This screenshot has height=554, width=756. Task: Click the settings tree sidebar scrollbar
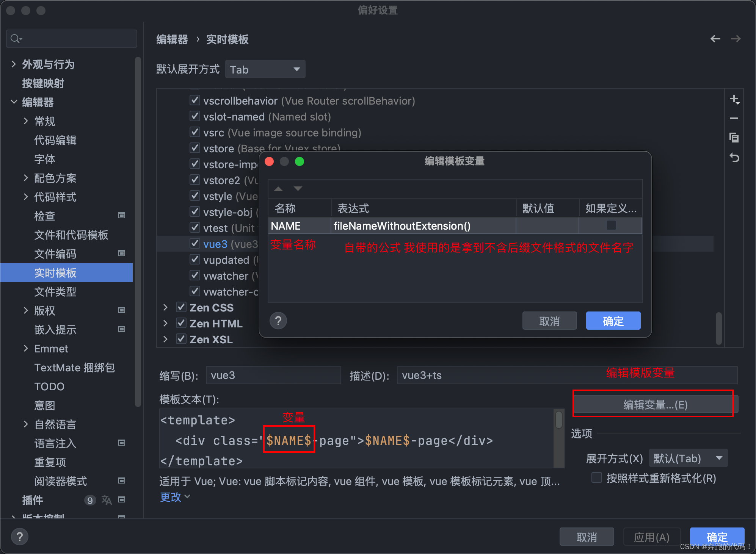click(x=138, y=231)
